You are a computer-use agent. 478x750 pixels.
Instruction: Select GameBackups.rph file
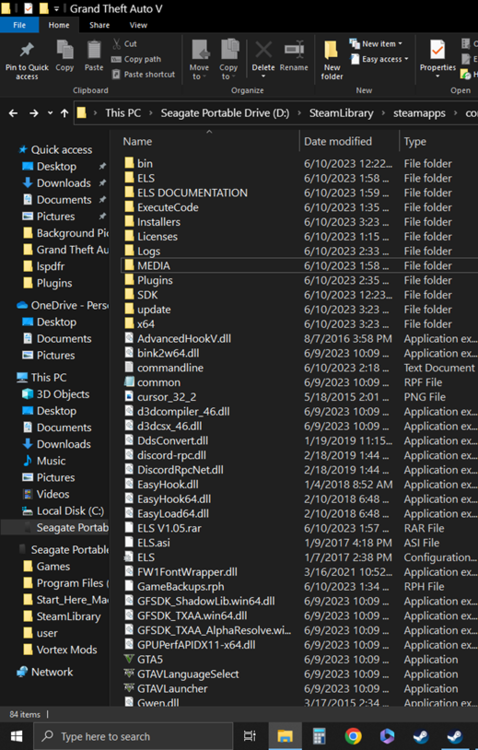pyautogui.click(x=180, y=586)
